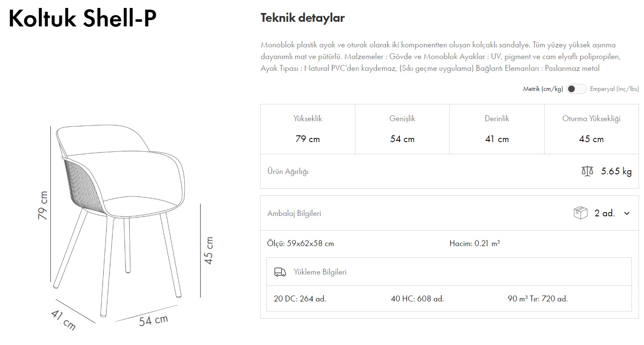Click the 5.65 kg weight value
The width and height of the screenshot is (644, 345).
[616, 171]
